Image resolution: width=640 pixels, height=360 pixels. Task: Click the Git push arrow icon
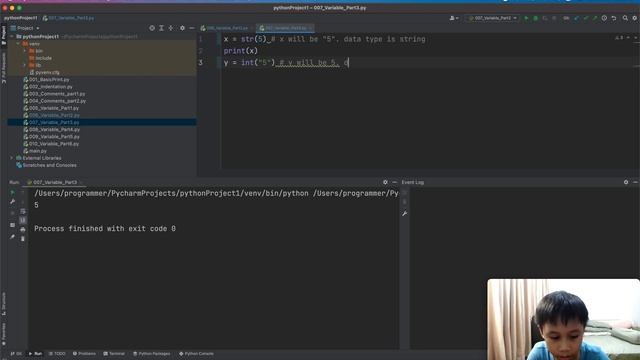pos(595,18)
